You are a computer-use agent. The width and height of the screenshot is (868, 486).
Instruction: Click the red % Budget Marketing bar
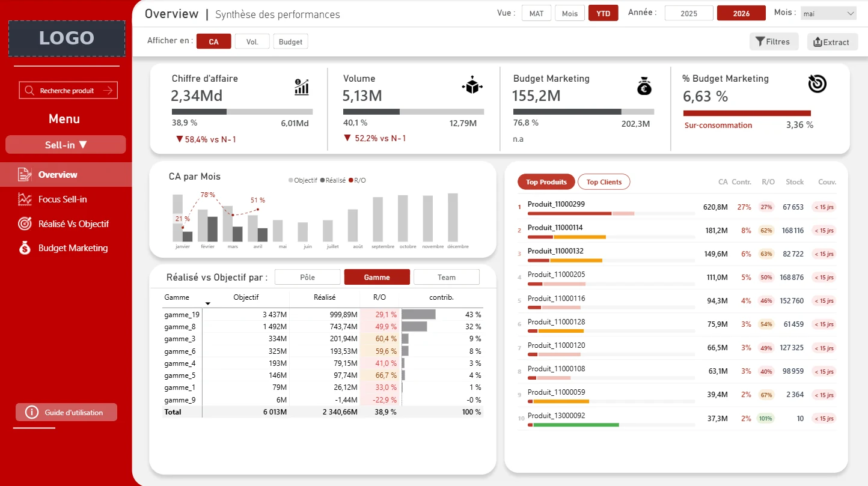[x=747, y=113]
